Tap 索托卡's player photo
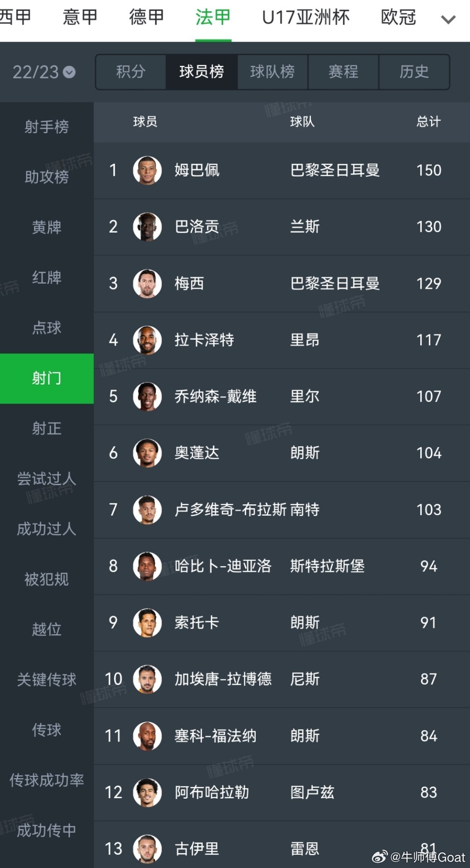 [x=147, y=623]
